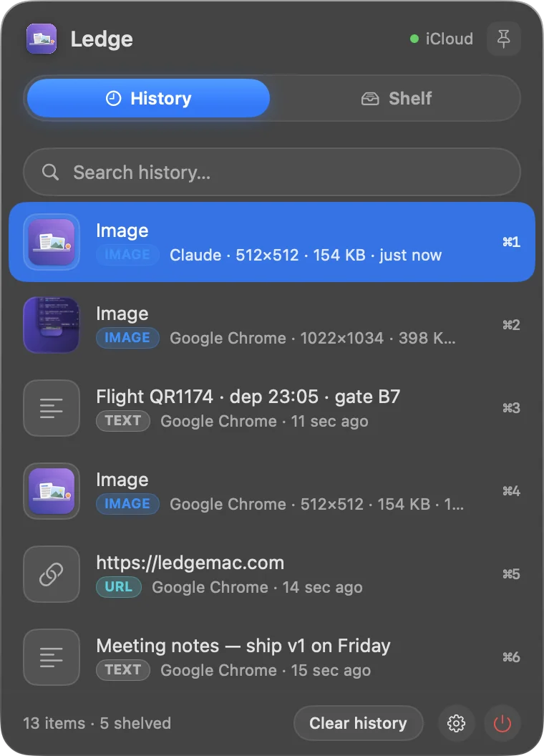544x756 pixels.
Task: Click thumbnail of the 1022×1034 image
Action: pos(52,325)
